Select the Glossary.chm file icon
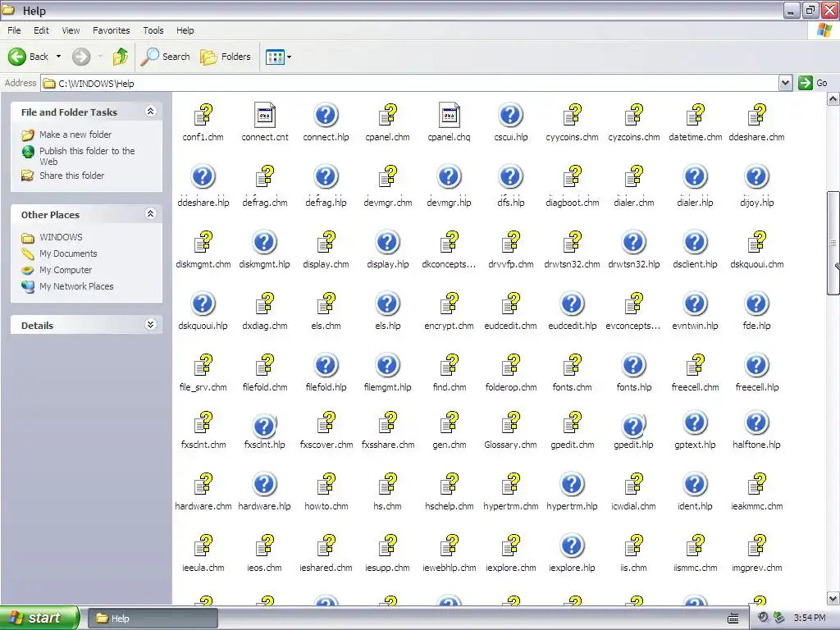This screenshot has width=840, height=630. 510,422
